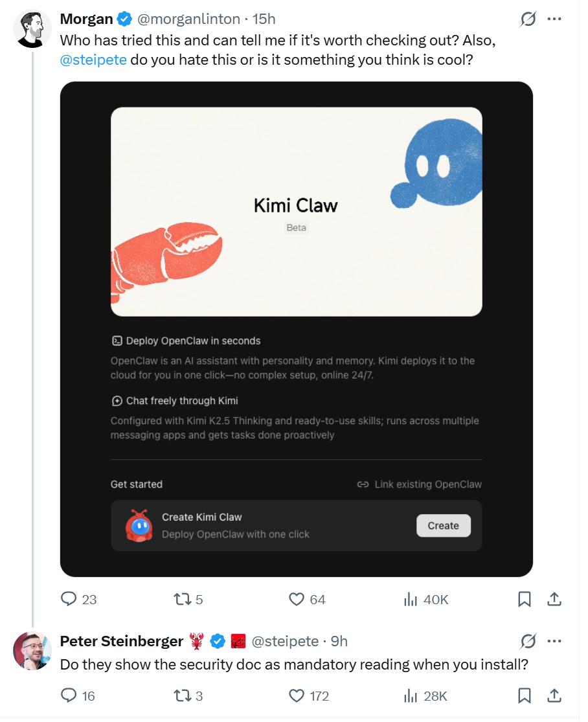The image size is (588, 722).
Task: Bookmark Peter Steinberger's reply
Action: point(525,696)
